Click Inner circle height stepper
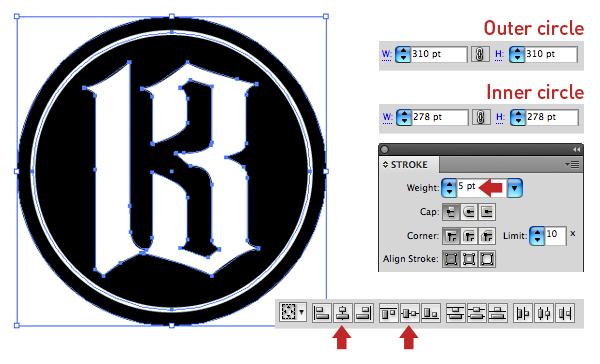Image resolution: width=600 pixels, height=364 pixels. (518, 118)
